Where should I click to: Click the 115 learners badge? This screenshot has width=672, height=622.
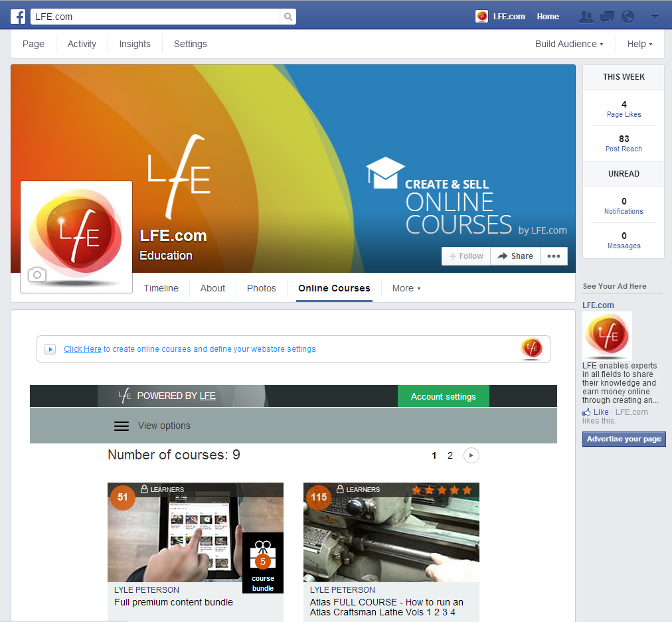pos(319,497)
